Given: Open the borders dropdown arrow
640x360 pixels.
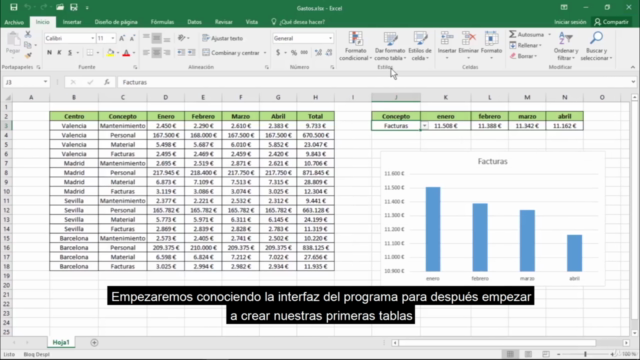Looking at the screenshot, I should [x=98, y=53].
